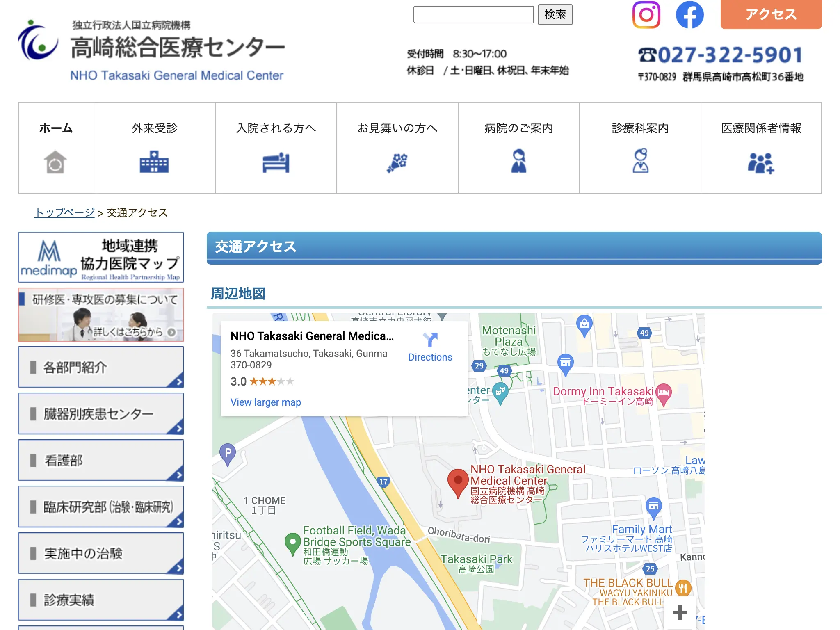Viewport: 840px width, 630px height.
Task: Open the 看護部 sidebar link
Action: pyautogui.click(x=101, y=460)
